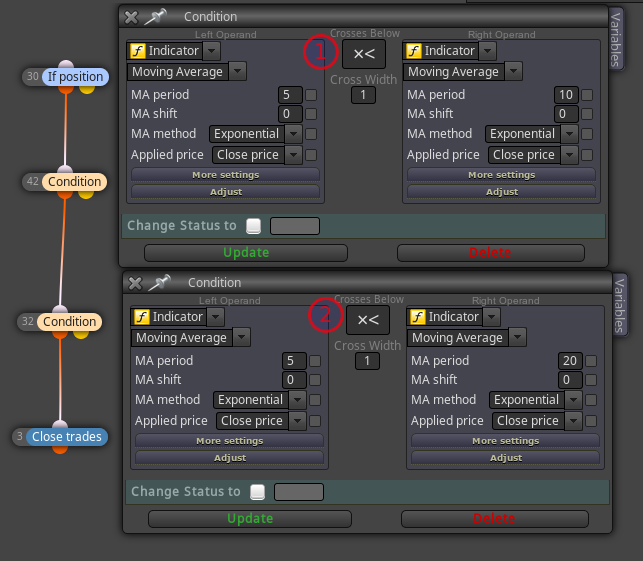
Task: Click yellow output dot of Condition 32
Action: (81, 334)
